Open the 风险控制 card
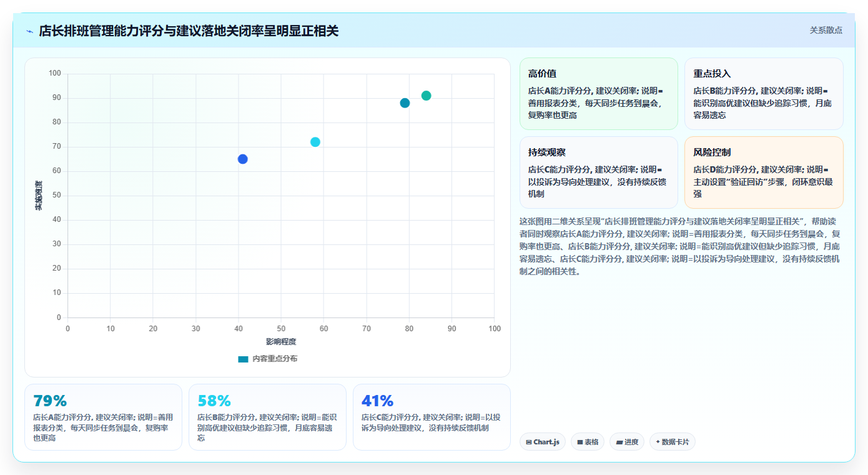The width and height of the screenshot is (868, 475). [764, 172]
